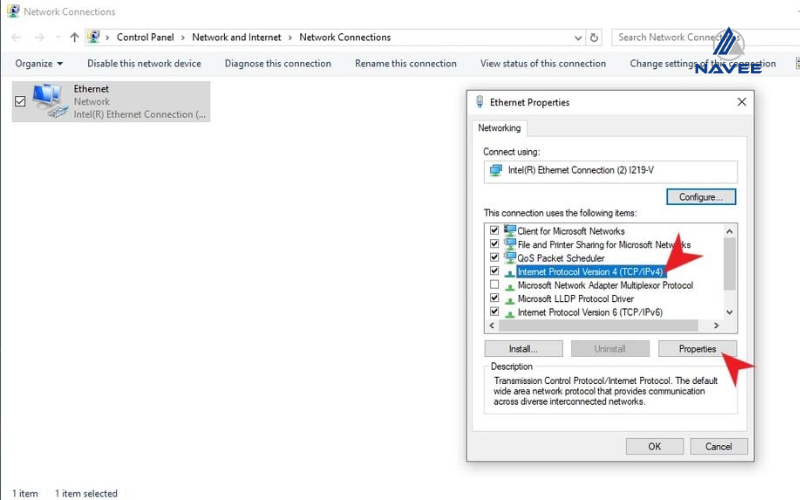Toggle Internet Protocol Version 4 checkbox
This screenshot has height=500, width=800.
coord(494,271)
